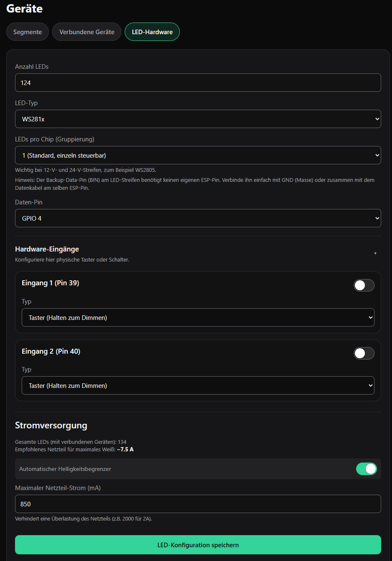Open the Typ dropdown for Eingang 2
392x561 pixels.
click(198, 385)
